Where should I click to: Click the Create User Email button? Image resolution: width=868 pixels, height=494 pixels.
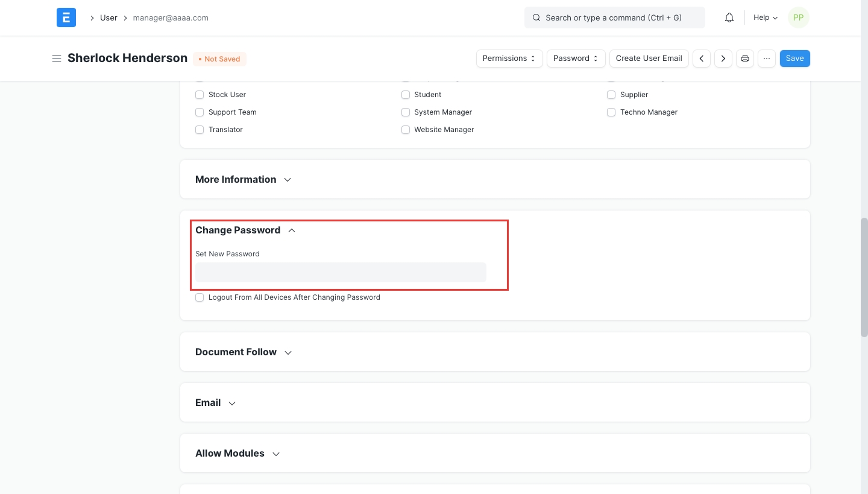tap(649, 59)
